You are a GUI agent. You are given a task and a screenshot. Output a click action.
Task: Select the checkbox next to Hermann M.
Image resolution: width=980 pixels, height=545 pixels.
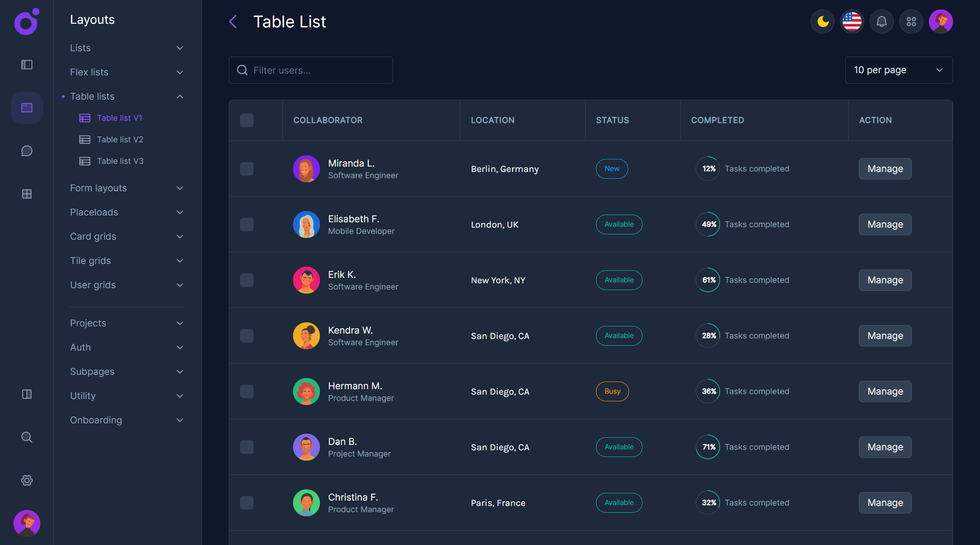[246, 391]
